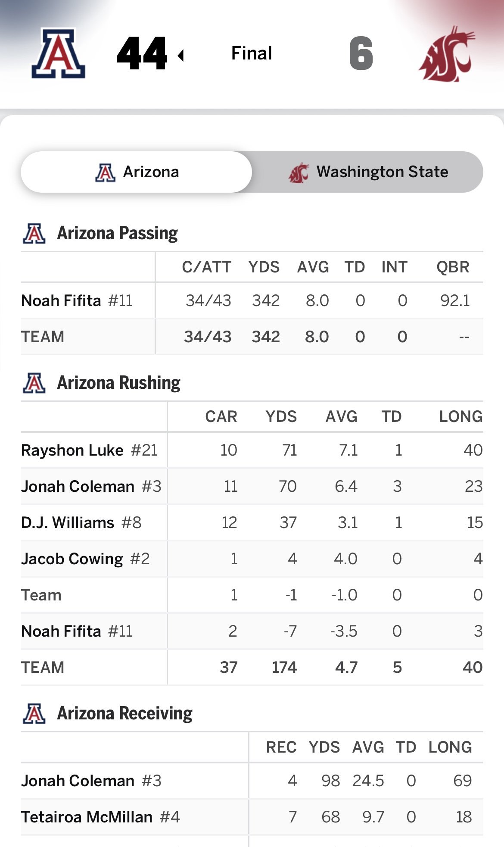Open Rayshon Luke player page
Image resolution: width=504 pixels, height=847 pixels.
(x=72, y=450)
